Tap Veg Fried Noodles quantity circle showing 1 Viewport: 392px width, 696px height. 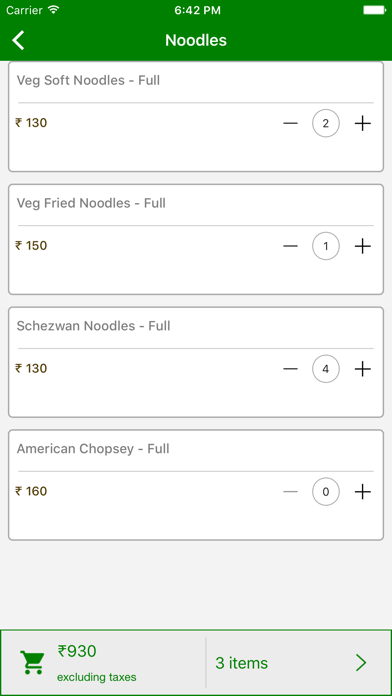click(326, 246)
